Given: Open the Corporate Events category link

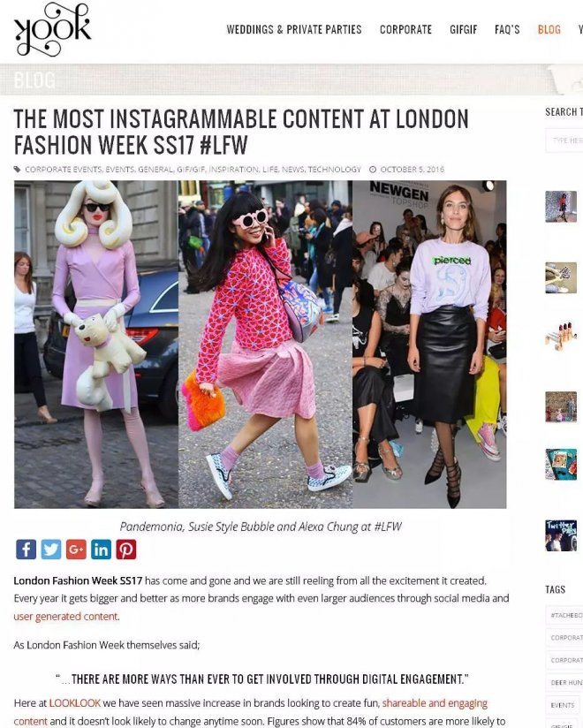Looking at the screenshot, I should pyautogui.click(x=63, y=170).
